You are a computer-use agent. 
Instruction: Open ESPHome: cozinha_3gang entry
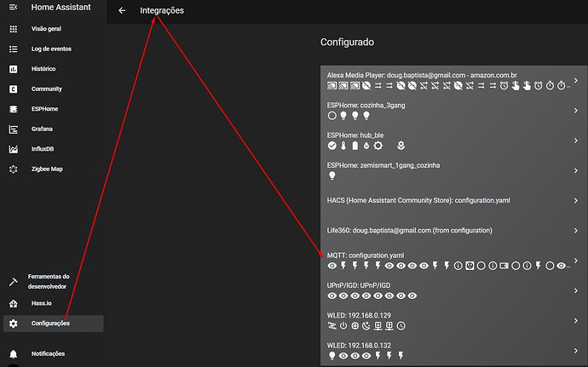pyautogui.click(x=453, y=111)
